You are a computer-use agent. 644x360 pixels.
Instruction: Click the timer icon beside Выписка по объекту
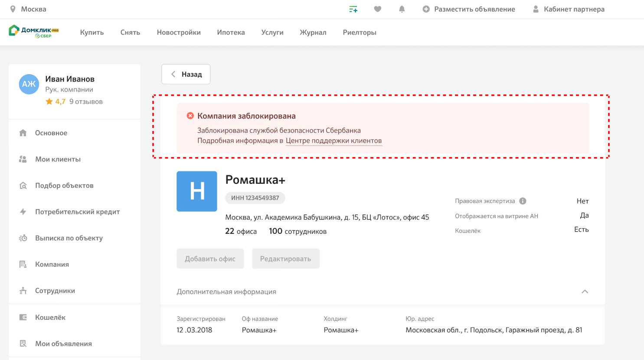pos(23,238)
